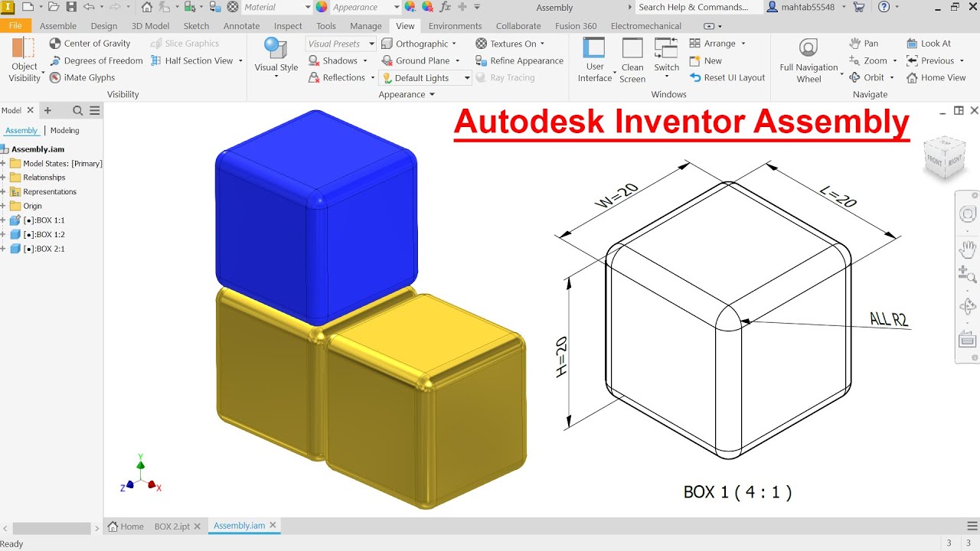Screen dimensions: 980x551
Task: Select Representations in the browser tree
Action: [49, 191]
